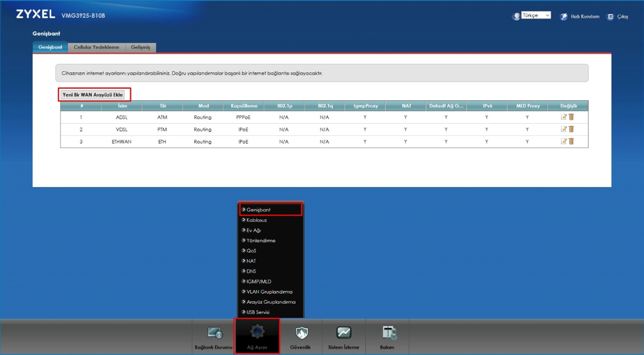The height and width of the screenshot is (355, 644).
Task: Delete the VDSL WAN interface
Action: click(x=571, y=129)
